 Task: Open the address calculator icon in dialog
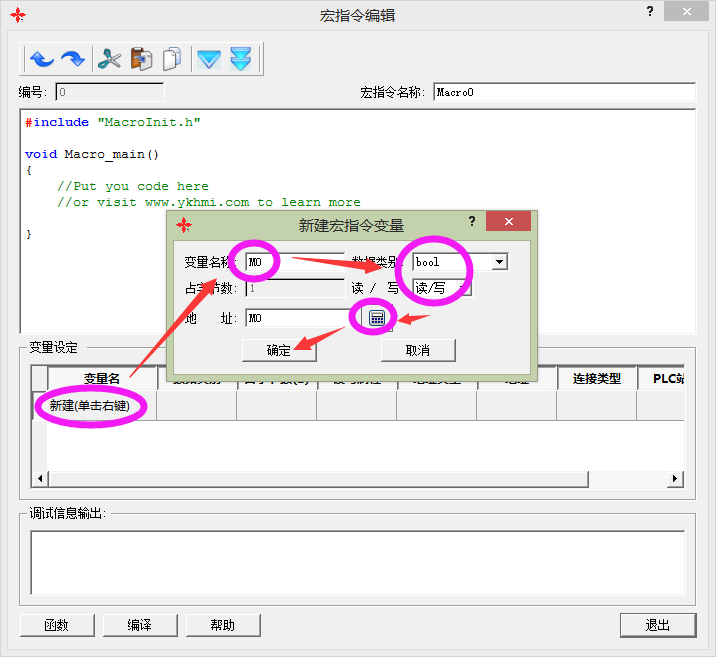tap(377, 318)
